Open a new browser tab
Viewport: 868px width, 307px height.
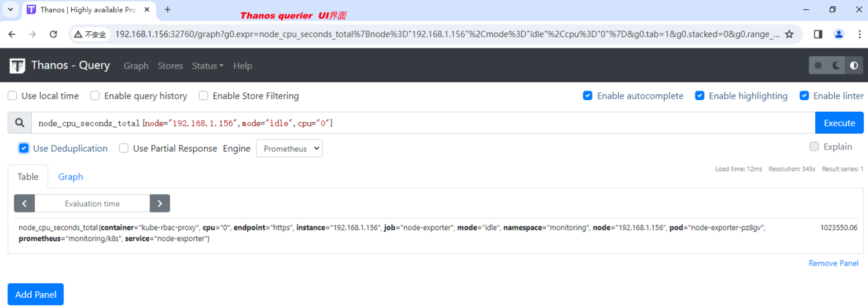point(168,10)
